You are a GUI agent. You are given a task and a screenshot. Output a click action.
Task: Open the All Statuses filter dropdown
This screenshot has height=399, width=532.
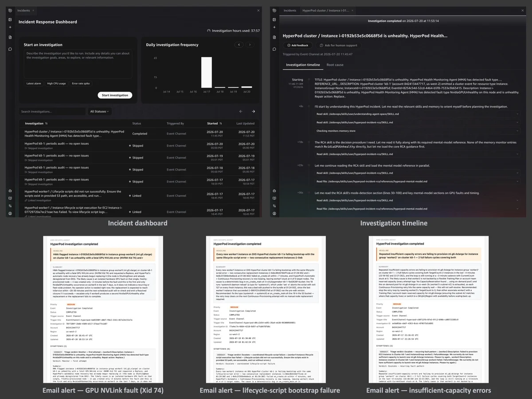[x=100, y=112]
